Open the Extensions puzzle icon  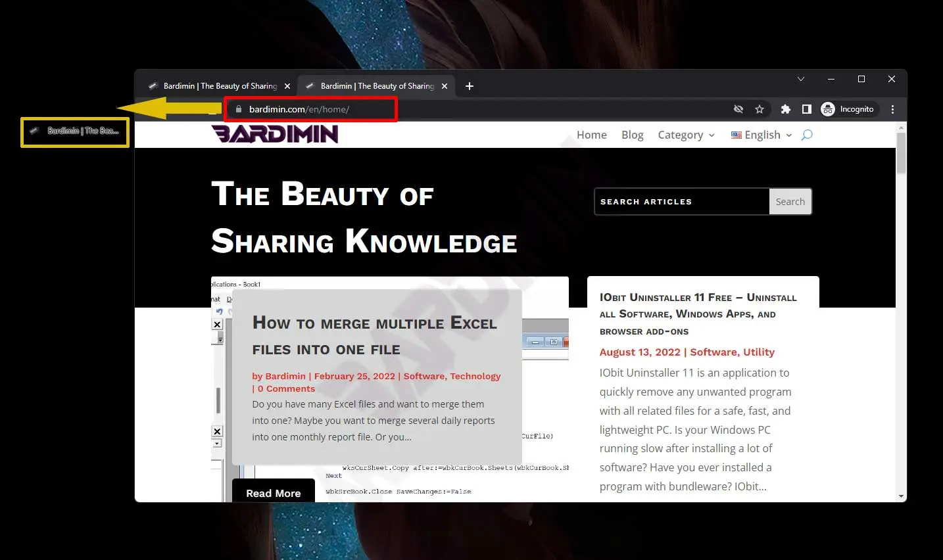(x=785, y=109)
